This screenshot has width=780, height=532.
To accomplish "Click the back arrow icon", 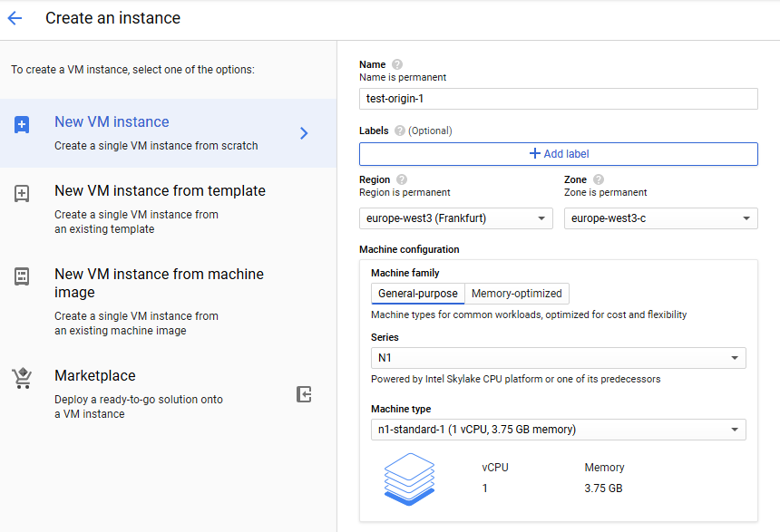I will pyautogui.click(x=15, y=18).
